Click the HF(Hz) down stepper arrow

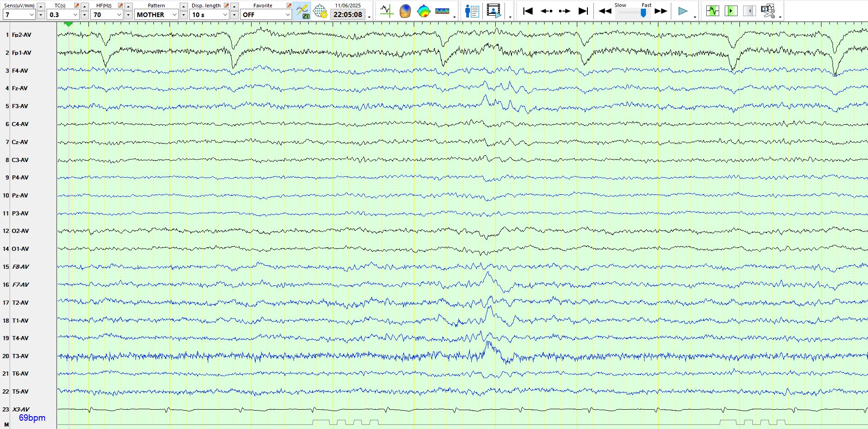[129, 15]
